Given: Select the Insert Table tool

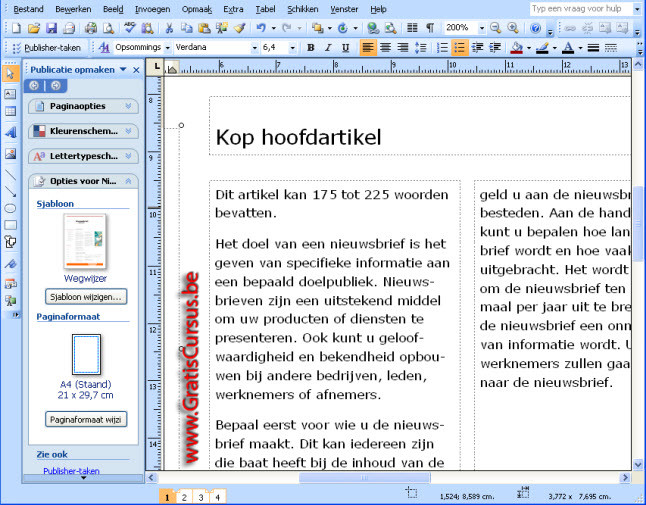Looking at the screenshot, I should [x=10, y=111].
